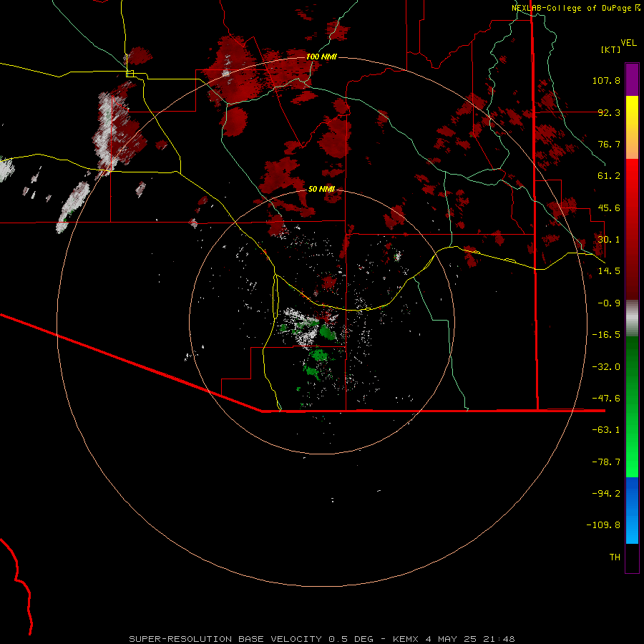Click the 30.1 legend value
Image resolution: width=644 pixels, height=644 pixels.
pos(609,240)
